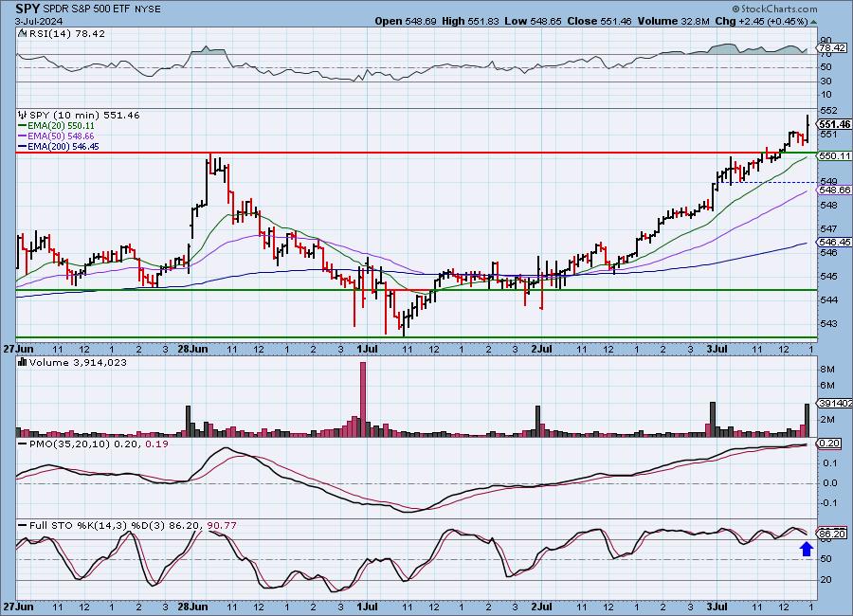Image resolution: width=853 pixels, height=616 pixels.
Task: Click the Chg +2.45 (+0.45%) value
Action: pos(761,21)
